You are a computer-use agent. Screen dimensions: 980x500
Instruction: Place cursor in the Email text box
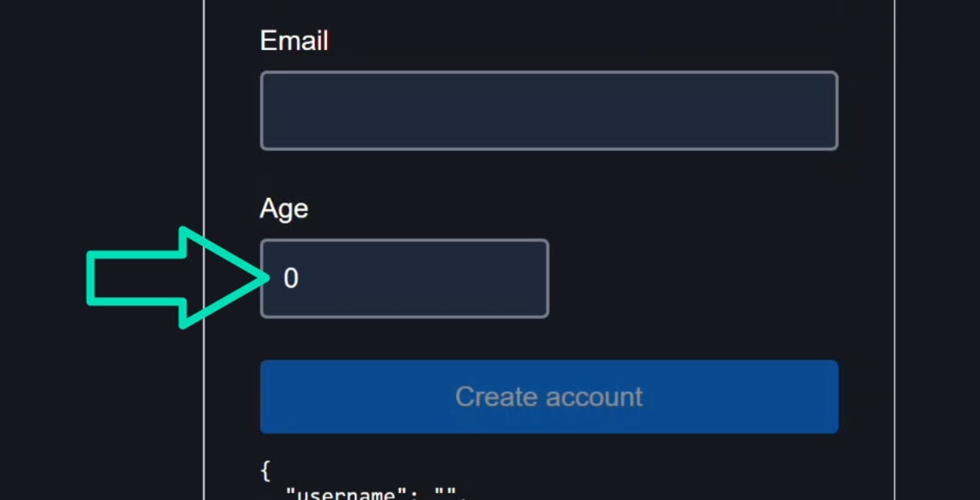pos(548,110)
